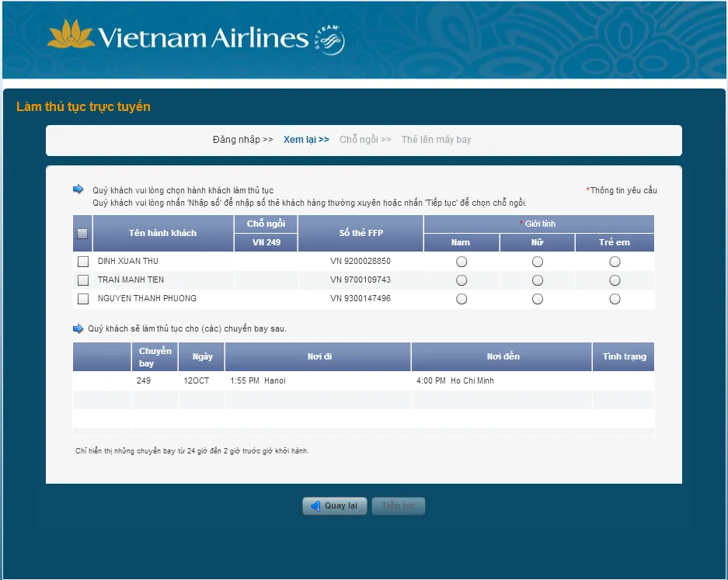Screen dimensions: 728x580
Task: Click the Giới tính header
Action: [539, 224]
